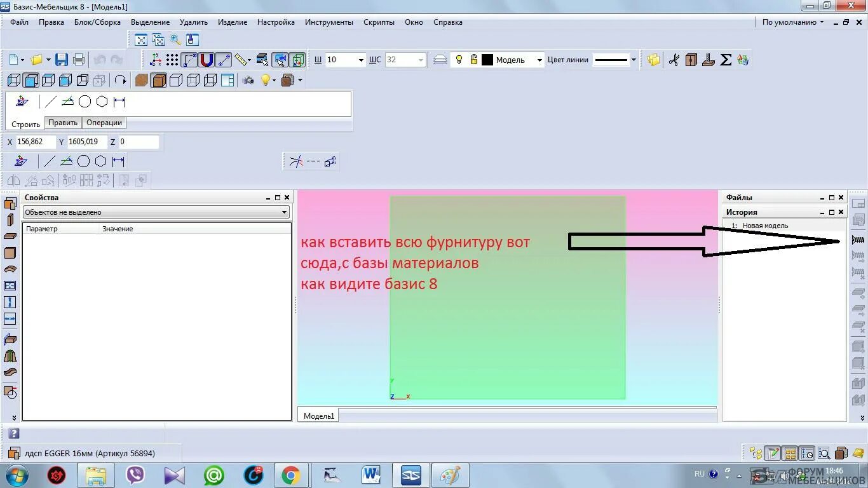Image resolution: width=868 pixels, height=488 pixels.
Task: Toggle the orthogonal drawing mode icon
Action: [x=189, y=60]
